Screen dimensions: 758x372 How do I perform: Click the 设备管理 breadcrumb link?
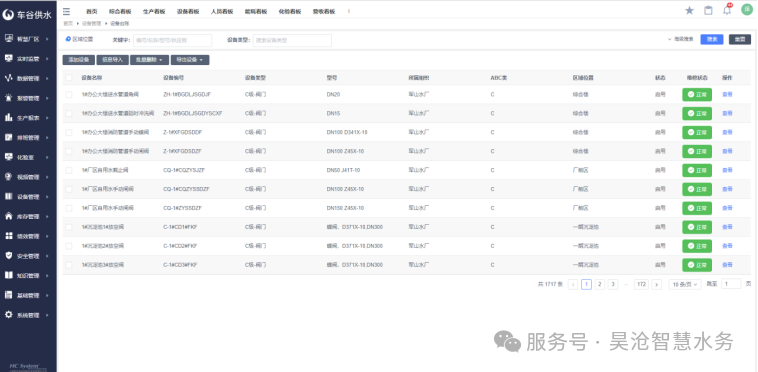(x=91, y=23)
